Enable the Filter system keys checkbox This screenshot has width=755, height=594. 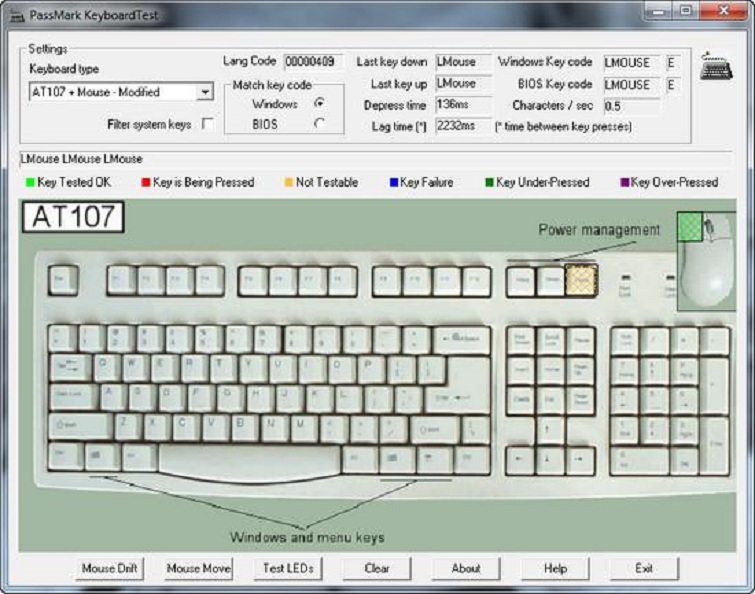click(207, 124)
